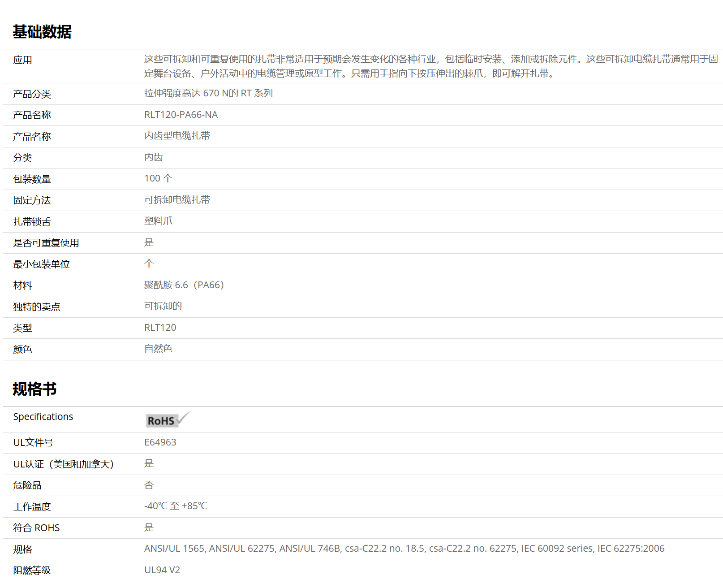This screenshot has width=723, height=588.
Task: Click the 拉伸强度高达 670 N的 RT 系列 text
Action: click(208, 93)
